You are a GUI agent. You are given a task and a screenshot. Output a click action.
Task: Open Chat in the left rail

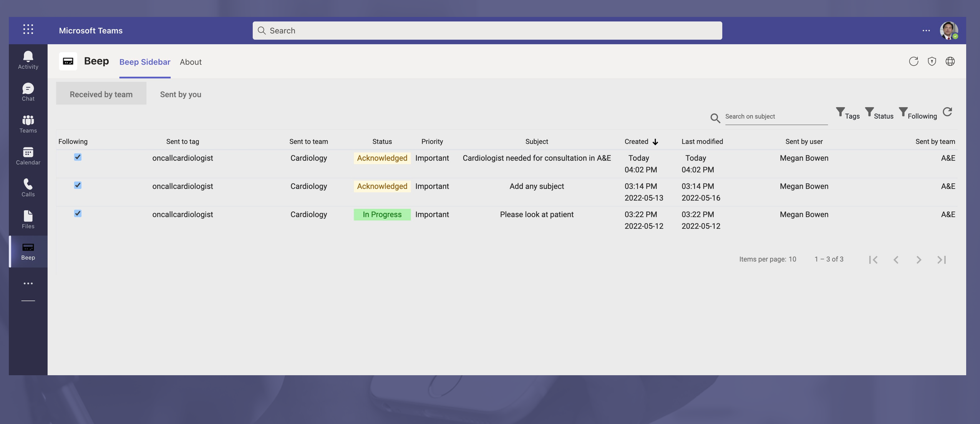coord(28,92)
